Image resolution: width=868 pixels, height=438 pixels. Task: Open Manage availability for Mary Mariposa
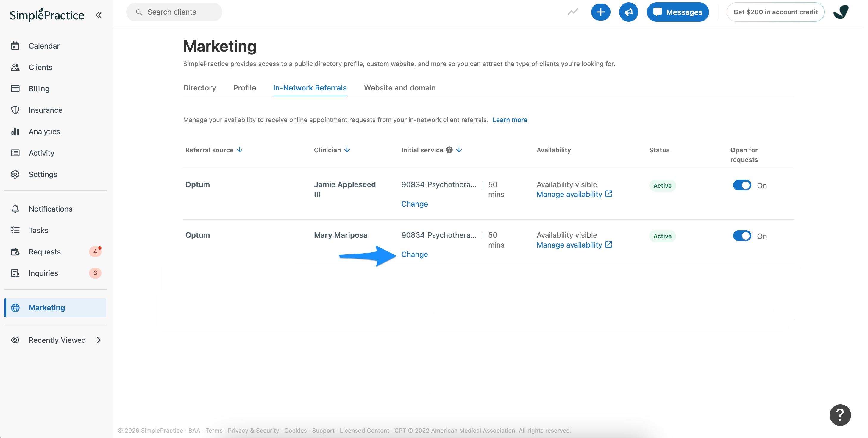[x=569, y=245]
